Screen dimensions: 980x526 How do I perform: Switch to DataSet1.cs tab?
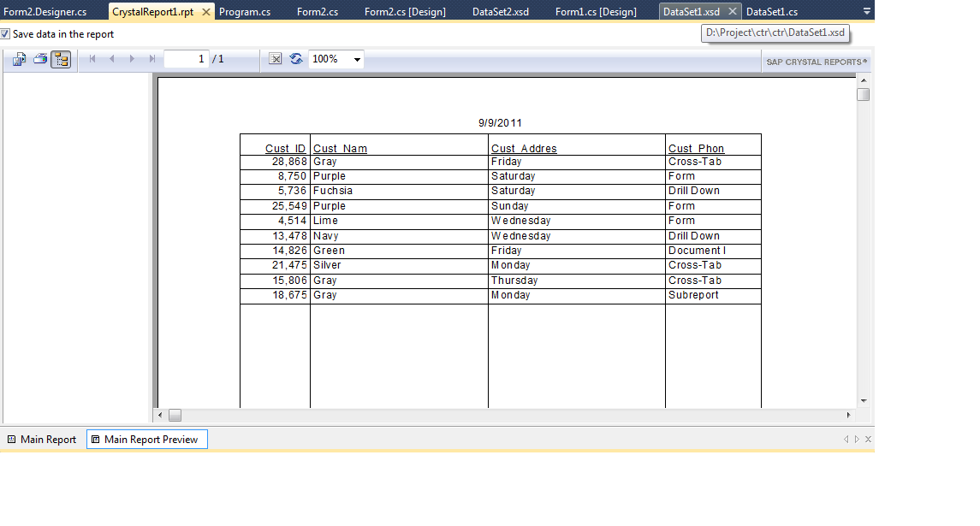click(x=772, y=12)
